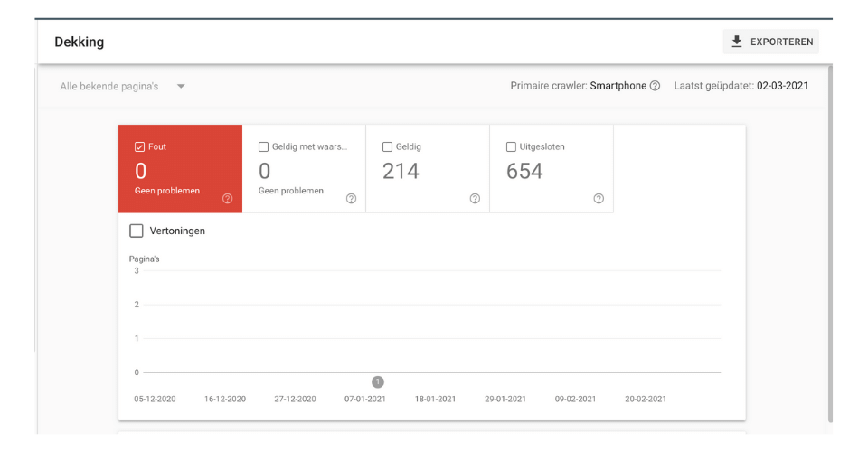Open help icon in Geldig met waarschuwingen card
The height and width of the screenshot is (452, 868).
click(x=351, y=199)
